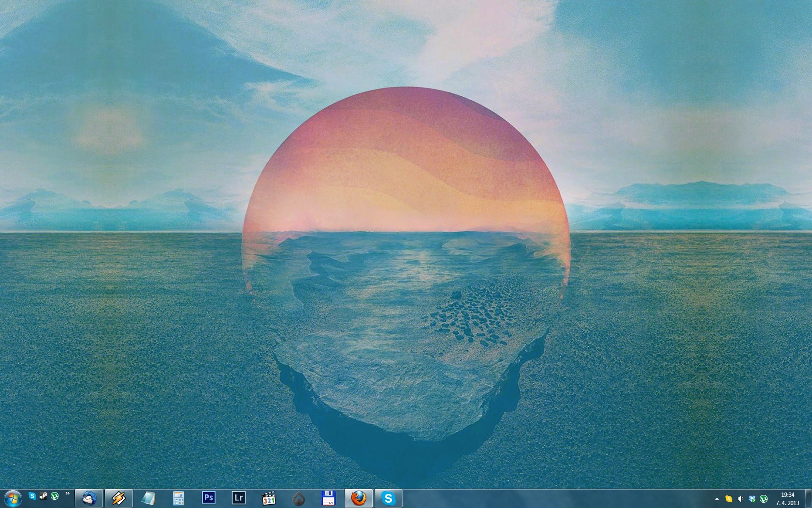812x508 pixels.
Task: Open the Dropbox tray icon
Action: tap(752, 499)
